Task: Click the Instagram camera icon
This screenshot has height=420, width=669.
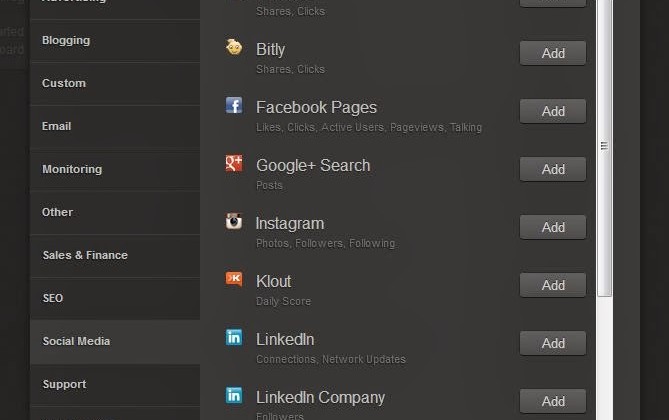Action: pyautogui.click(x=234, y=221)
